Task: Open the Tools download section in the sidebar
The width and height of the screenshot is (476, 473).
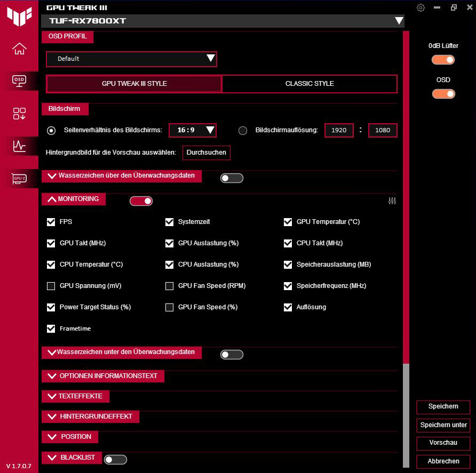Action: pos(19,114)
